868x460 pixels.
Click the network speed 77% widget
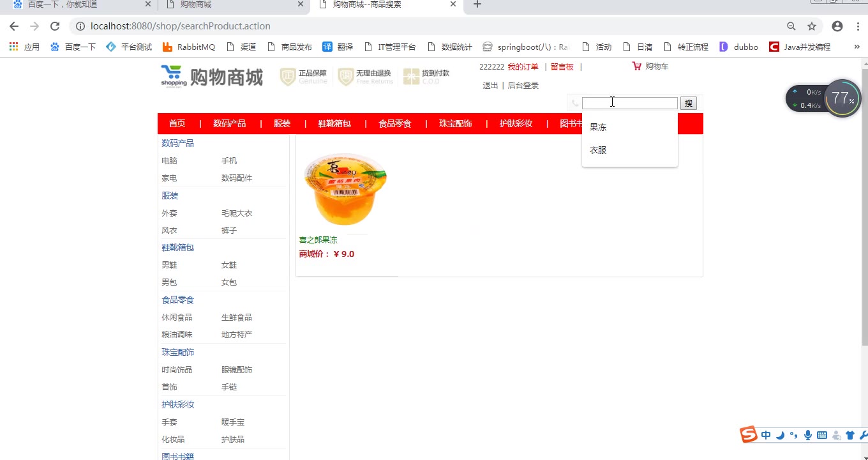click(842, 98)
